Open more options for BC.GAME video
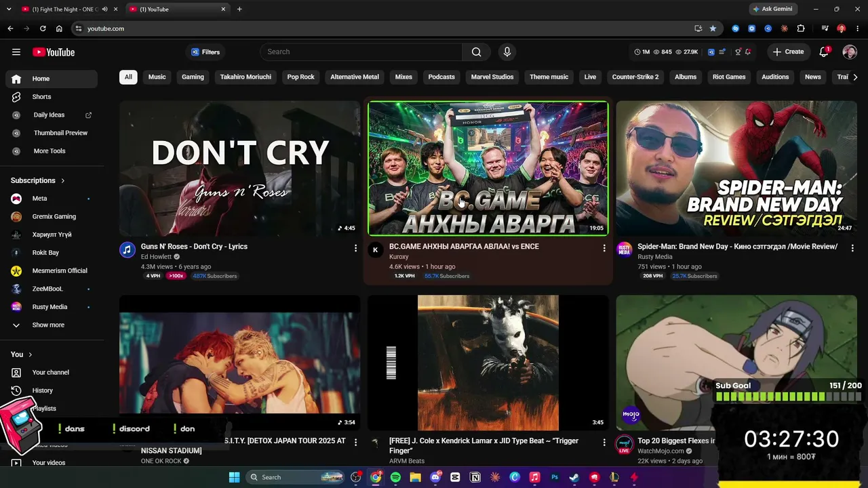 [604, 248]
